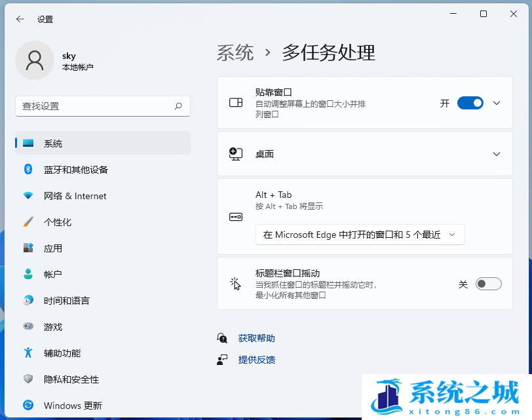Enable the 标题栏窗口摇动 toggle

488,283
